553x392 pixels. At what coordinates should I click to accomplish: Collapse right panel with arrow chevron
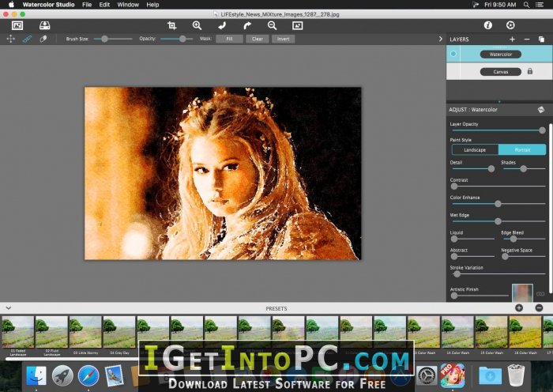click(x=440, y=39)
